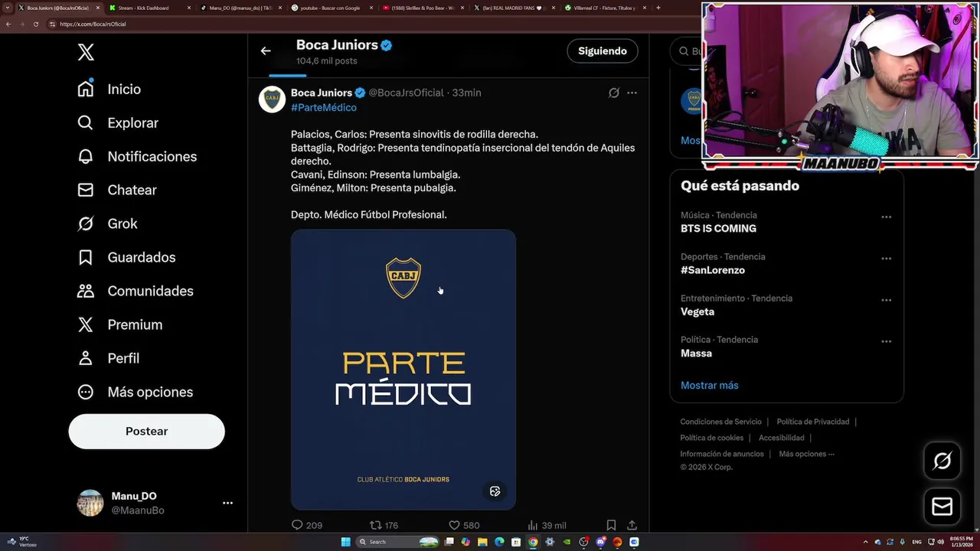Viewport: 980px width, 551px height.
Task: View the tweet analytics showing 39 mil
Action: (x=547, y=525)
